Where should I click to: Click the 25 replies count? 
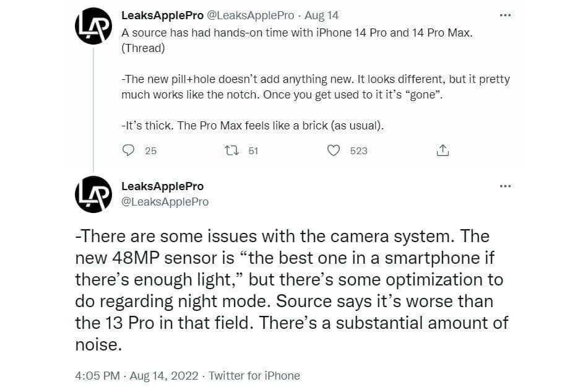[150, 150]
